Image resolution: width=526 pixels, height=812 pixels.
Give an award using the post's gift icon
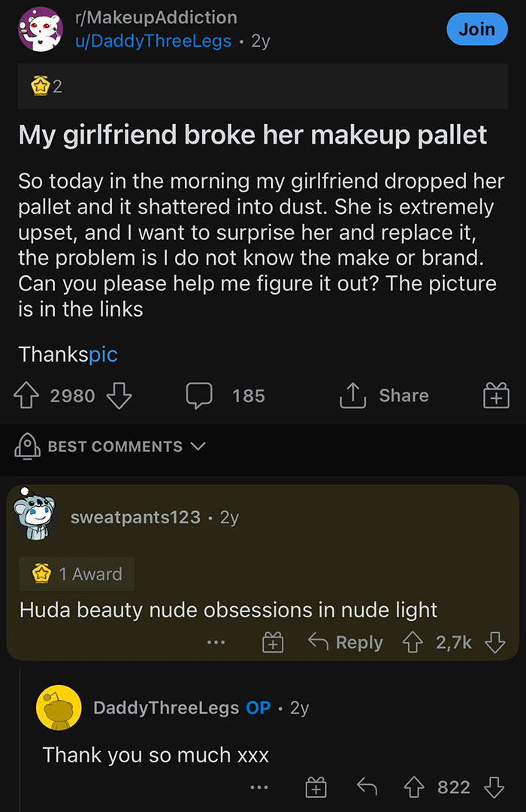[494, 394]
